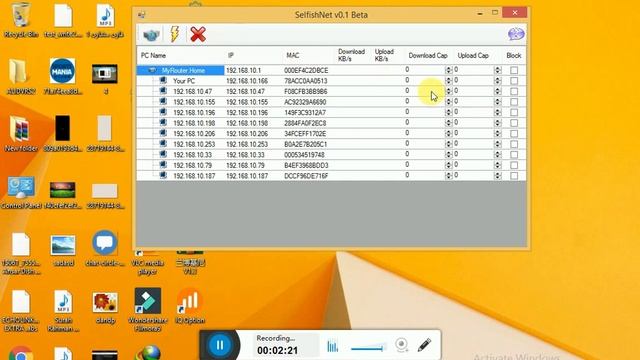The height and width of the screenshot is (360, 640).
Task: Click the recording timer 00:02:21
Action: tap(278, 350)
